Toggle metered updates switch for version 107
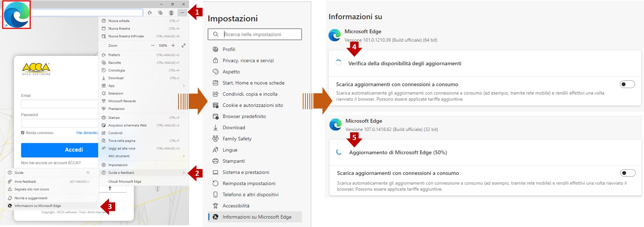This screenshot has width=644, height=227. 628,173
